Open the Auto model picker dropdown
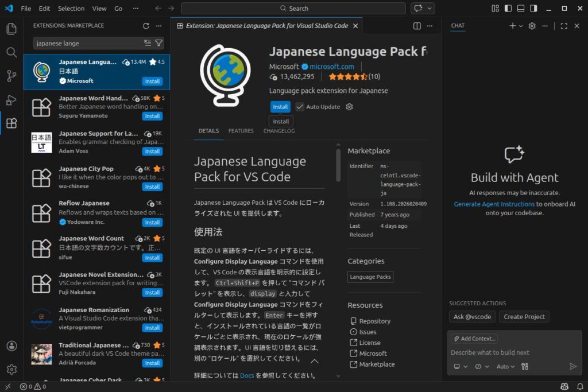This screenshot has height=392, width=588. pyautogui.click(x=505, y=366)
